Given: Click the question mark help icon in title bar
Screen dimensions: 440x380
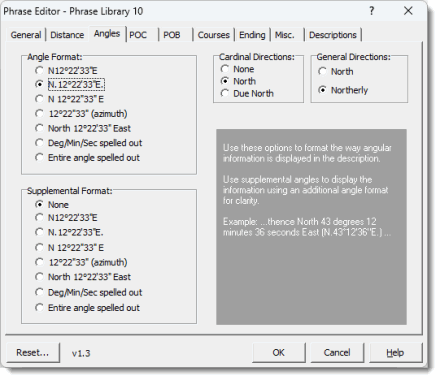Looking at the screenshot, I should [x=372, y=11].
